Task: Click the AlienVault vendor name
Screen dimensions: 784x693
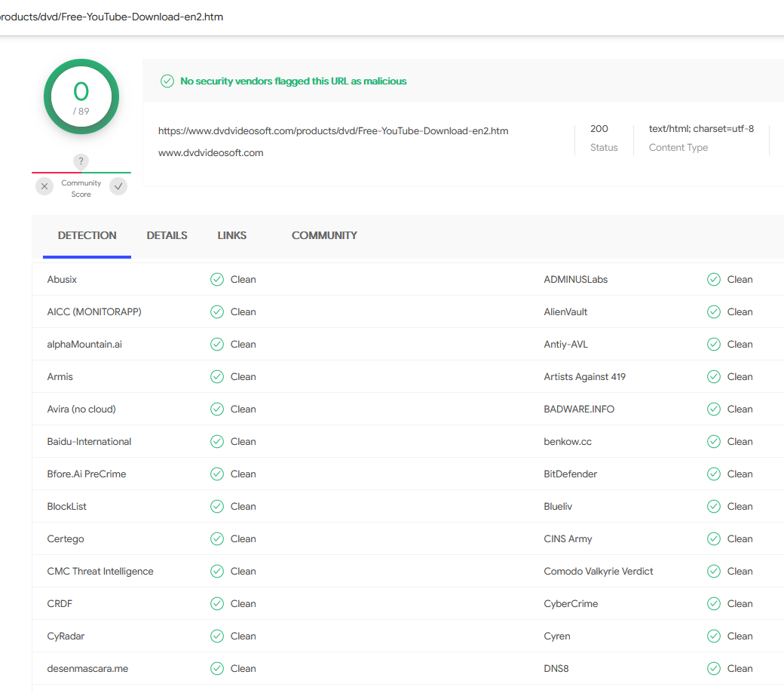Action: click(x=565, y=312)
